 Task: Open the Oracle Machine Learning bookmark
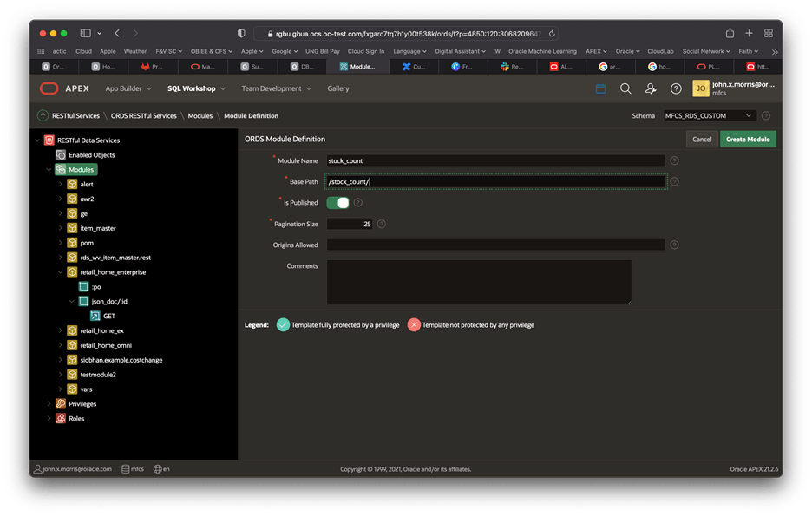pyautogui.click(x=542, y=51)
